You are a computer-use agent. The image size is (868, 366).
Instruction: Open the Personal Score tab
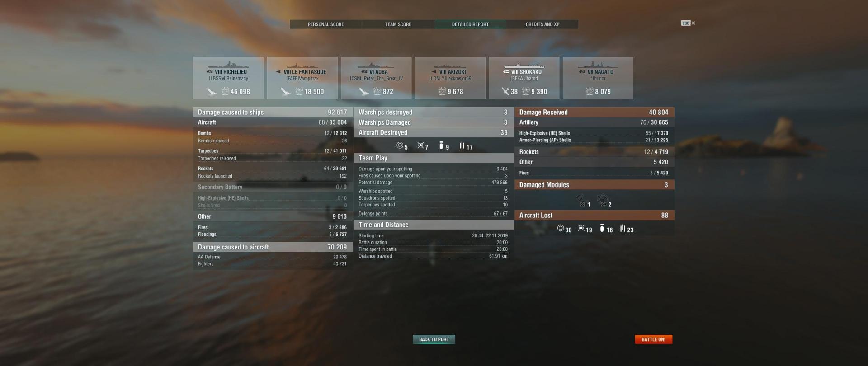tap(325, 24)
